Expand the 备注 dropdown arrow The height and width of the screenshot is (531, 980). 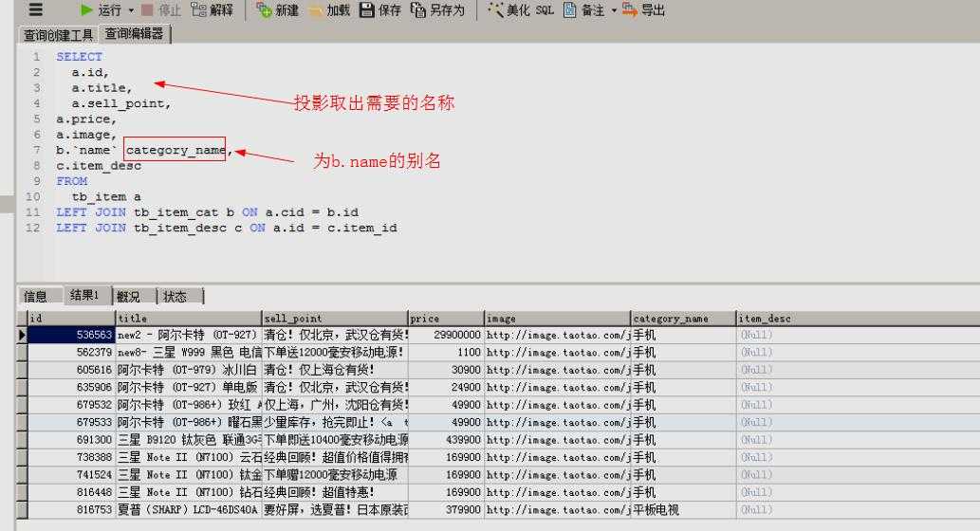(614, 10)
